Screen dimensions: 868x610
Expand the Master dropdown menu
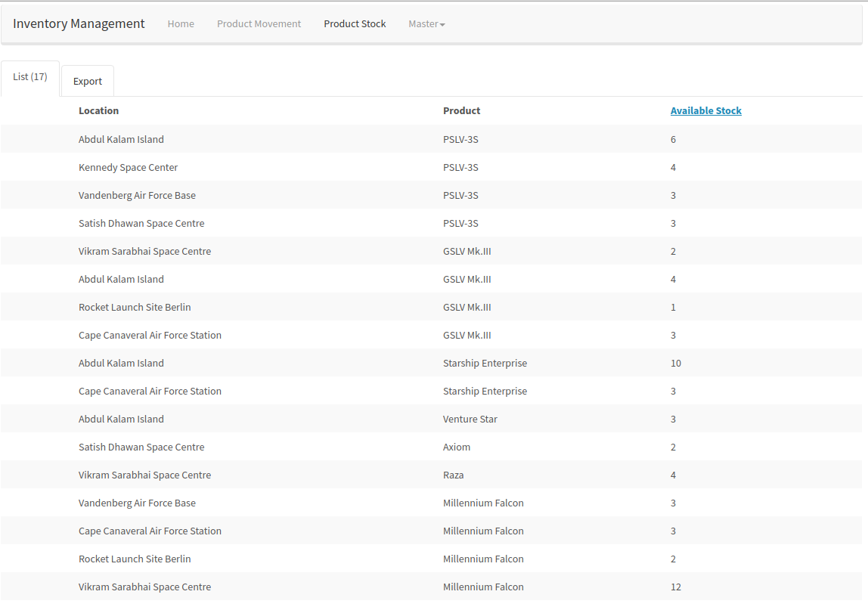pos(426,23)
